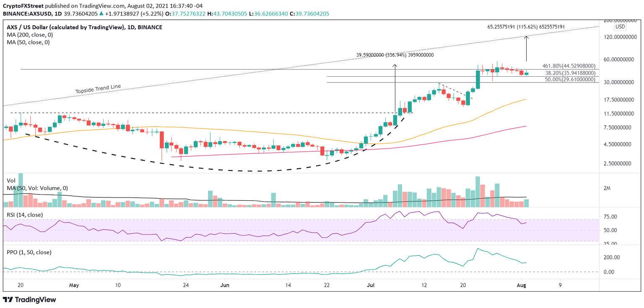Click the Aug label on the time axis
Viewport: 644px width, 308px height.
tap(522, 285)
